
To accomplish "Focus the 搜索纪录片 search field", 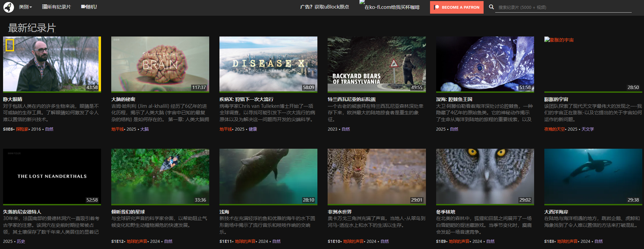I will coord(563,7).
